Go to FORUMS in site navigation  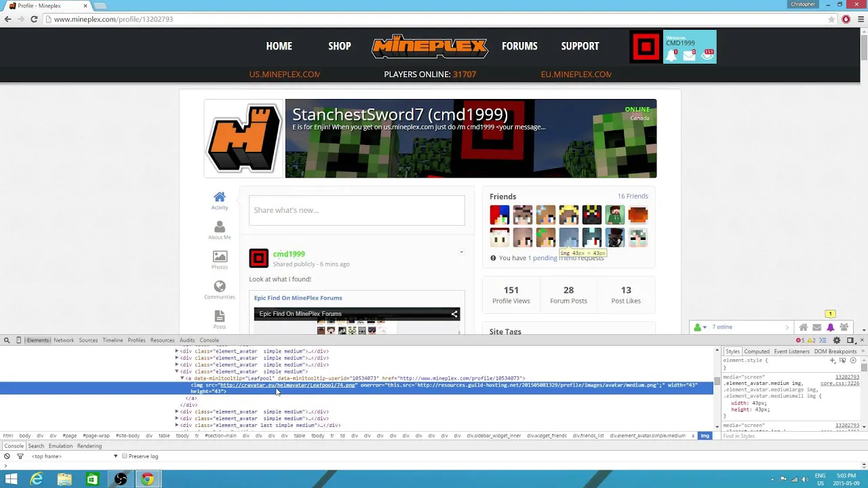519,46
